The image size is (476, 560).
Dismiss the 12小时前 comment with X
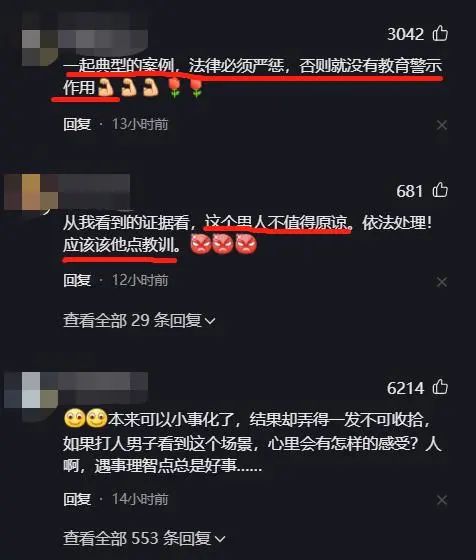tap(442, 282)
